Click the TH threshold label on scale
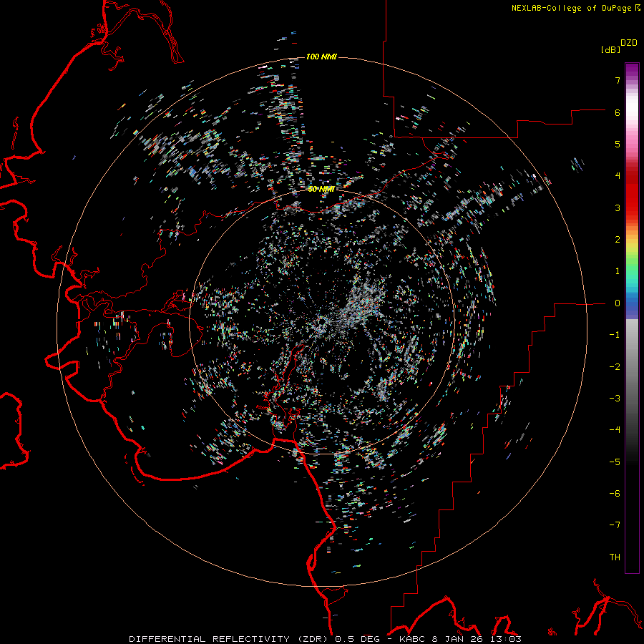Viewport: 644px width, 644px height. [x=615, y=557]
